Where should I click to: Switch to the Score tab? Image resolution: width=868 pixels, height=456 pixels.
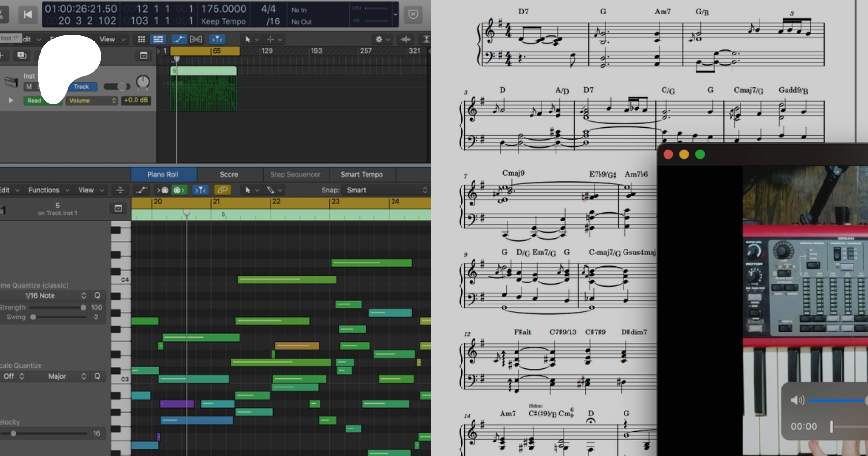coord(229,174)
